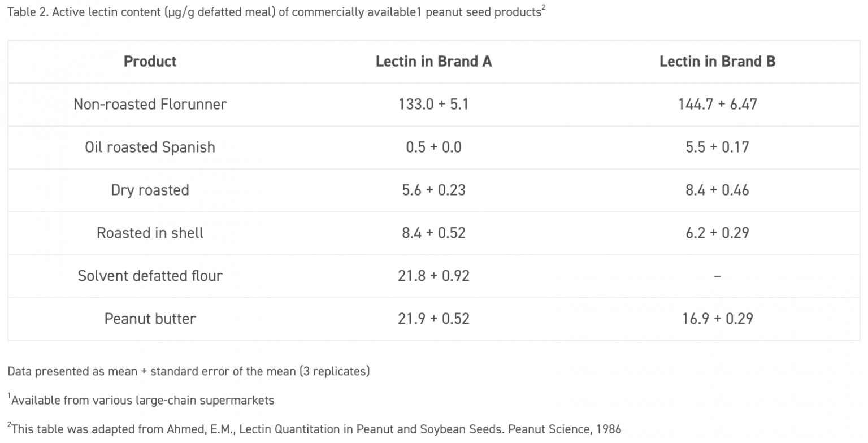Select the Oil roasted Spanish row label
This screenshot has width=868, height=443.
tap(150, 147)
